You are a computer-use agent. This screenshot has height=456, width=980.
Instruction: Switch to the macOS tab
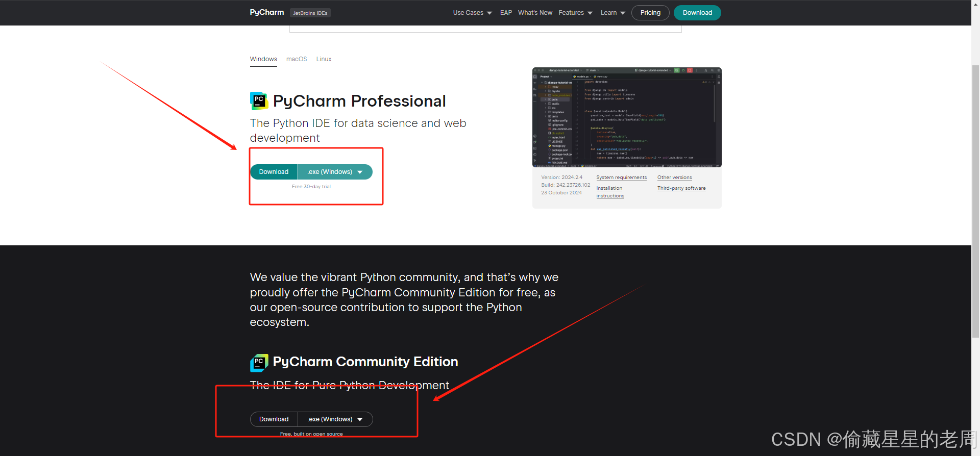(297, 59)
